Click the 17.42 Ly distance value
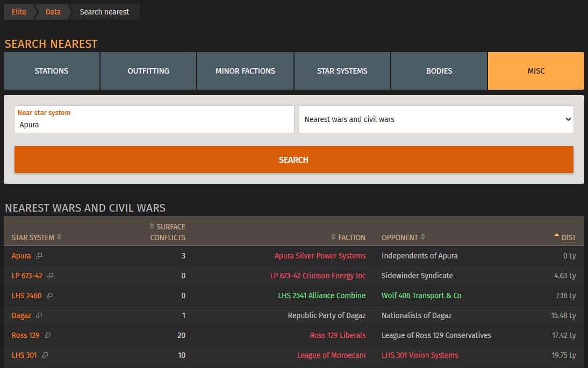Viewport: 588px width, 368px height. click(564, 335)
